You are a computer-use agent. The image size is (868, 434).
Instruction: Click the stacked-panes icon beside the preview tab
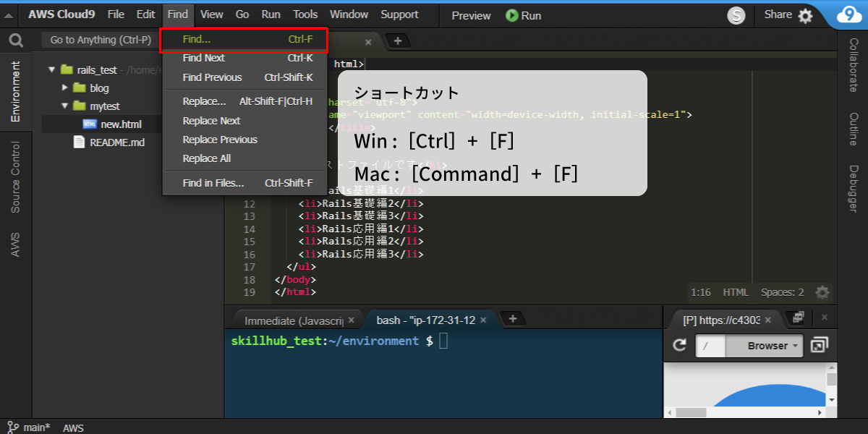(x=798, y=318)
